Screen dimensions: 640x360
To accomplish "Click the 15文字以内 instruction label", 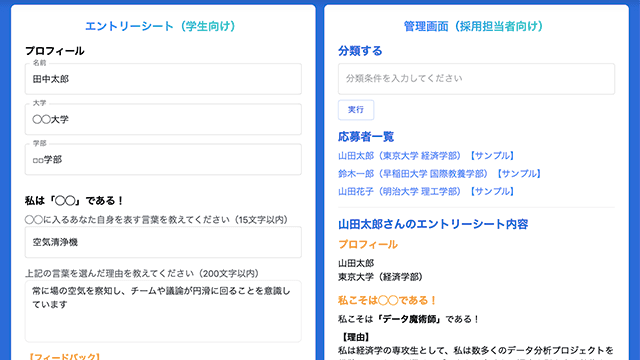I will pyautogui.click(x=156, y=220).
